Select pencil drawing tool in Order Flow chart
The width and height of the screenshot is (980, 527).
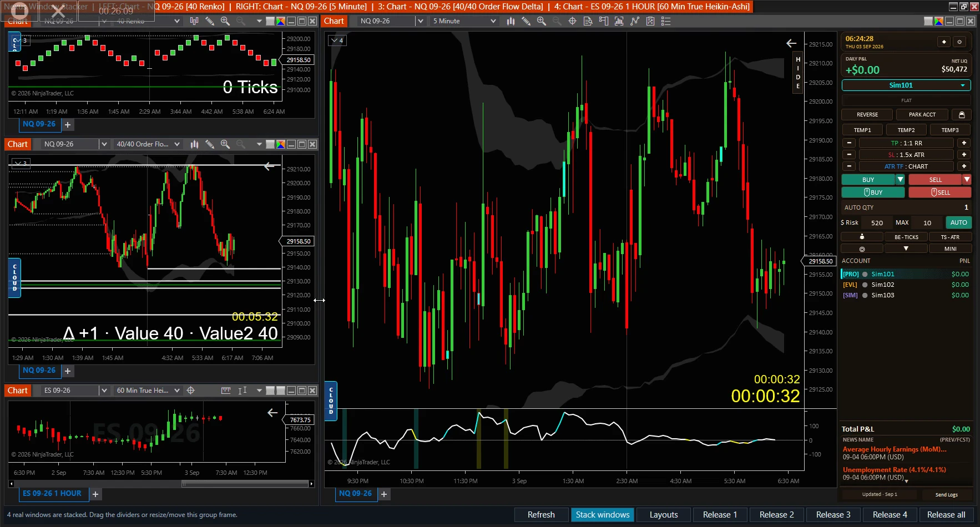point(210,144)
